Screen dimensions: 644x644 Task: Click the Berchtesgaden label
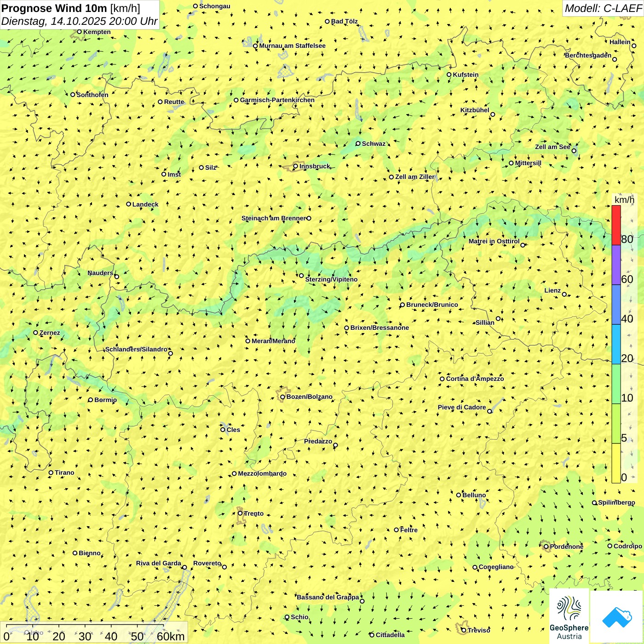(x=588, y=55)
